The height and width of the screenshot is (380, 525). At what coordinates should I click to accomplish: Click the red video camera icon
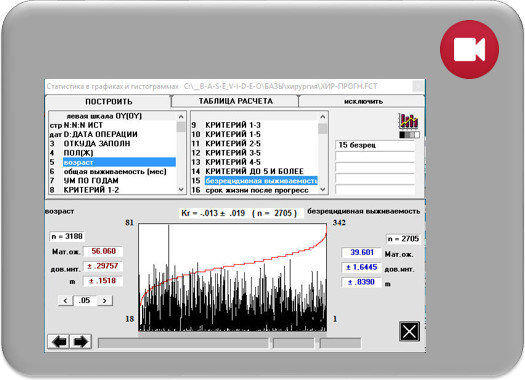coord(469,50)
